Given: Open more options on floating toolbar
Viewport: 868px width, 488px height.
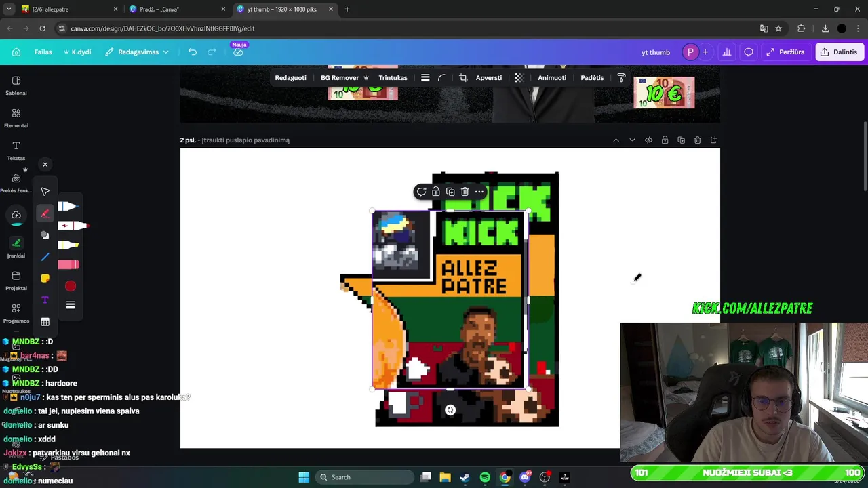Looking at the screenshot, I should [479, 192].
